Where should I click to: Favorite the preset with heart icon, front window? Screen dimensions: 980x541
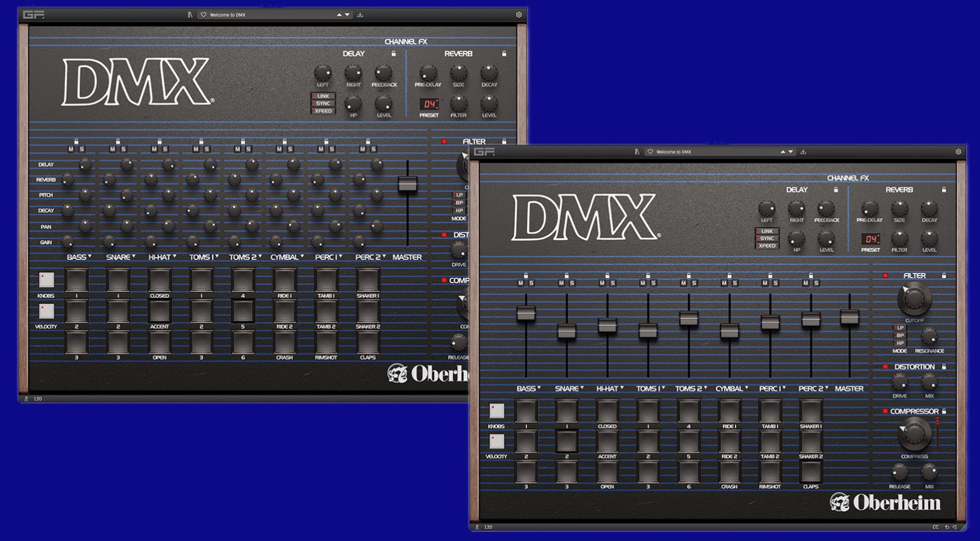click(x=650, y=152)
